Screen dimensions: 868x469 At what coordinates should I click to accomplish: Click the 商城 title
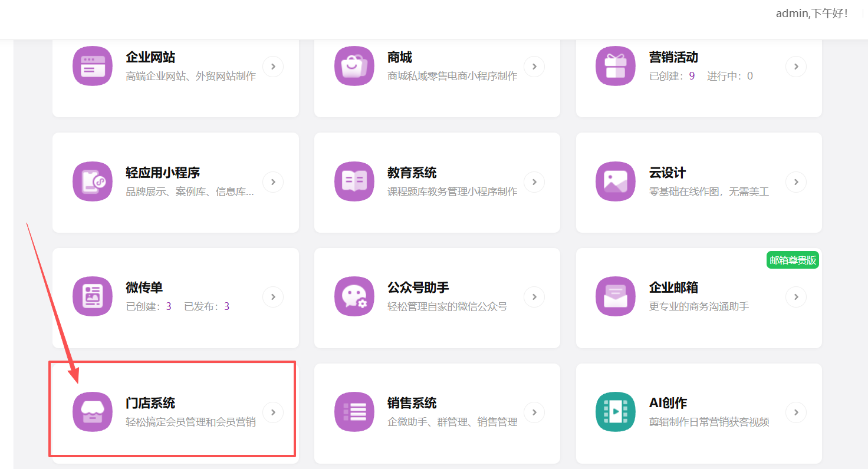tap(400, 57)
